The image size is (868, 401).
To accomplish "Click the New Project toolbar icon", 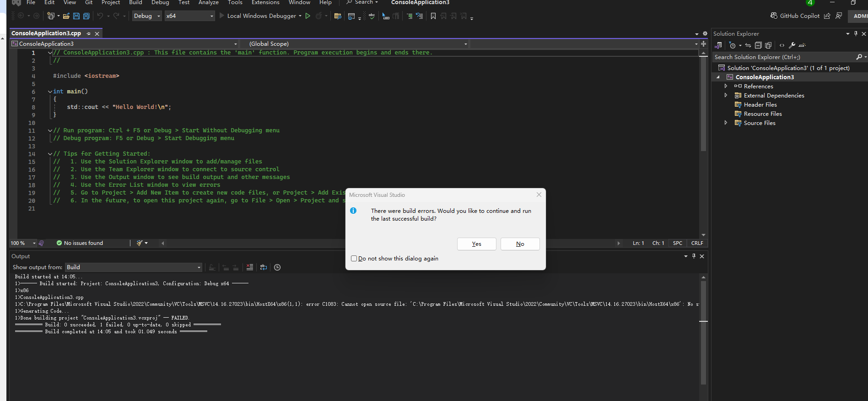I will coord(50,16).
